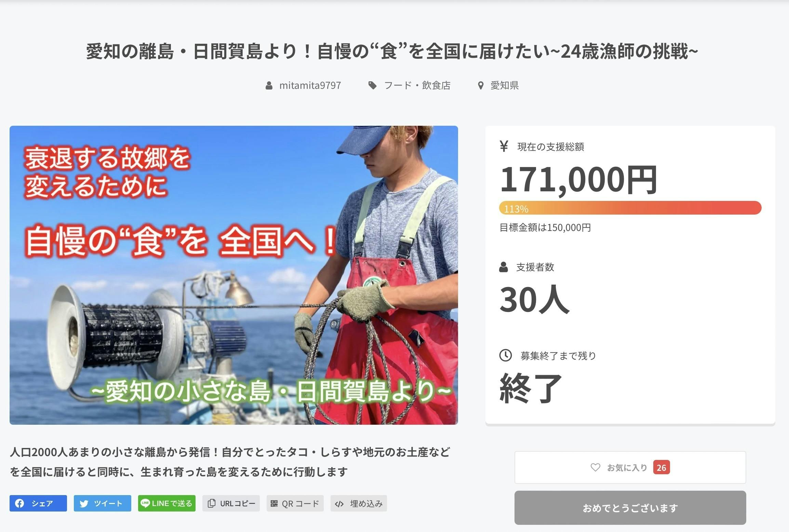The image size is (789, 532).
Task: Click the tag icon beside フード・飲食店
Action: click(372, 85)
